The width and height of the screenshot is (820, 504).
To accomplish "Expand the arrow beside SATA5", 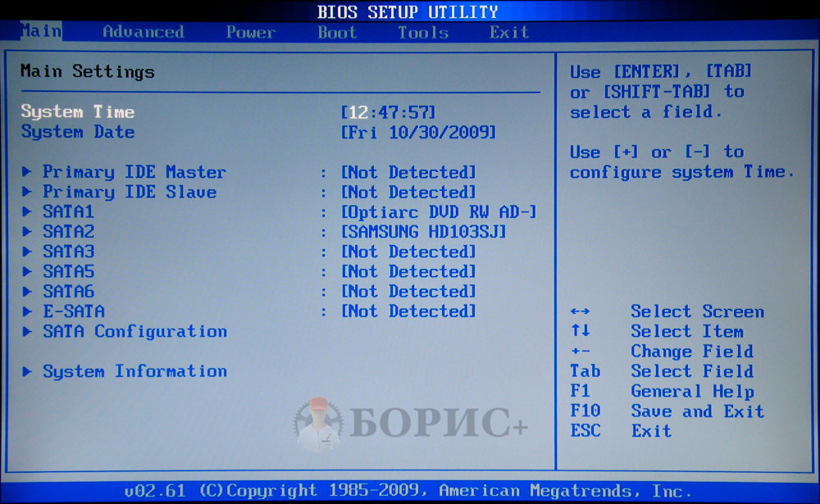I will coord(27,270).
